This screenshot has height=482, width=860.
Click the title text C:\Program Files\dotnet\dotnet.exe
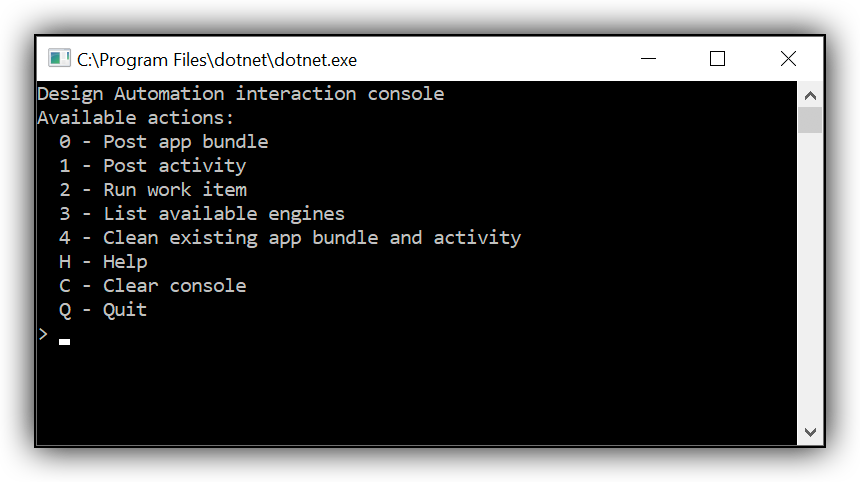(217, 59)
